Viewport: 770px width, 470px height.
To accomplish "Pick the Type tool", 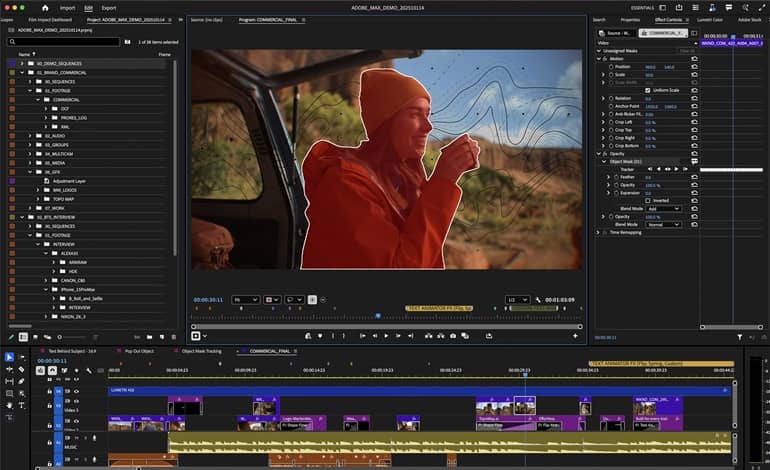I will click(x=21, y=405).
